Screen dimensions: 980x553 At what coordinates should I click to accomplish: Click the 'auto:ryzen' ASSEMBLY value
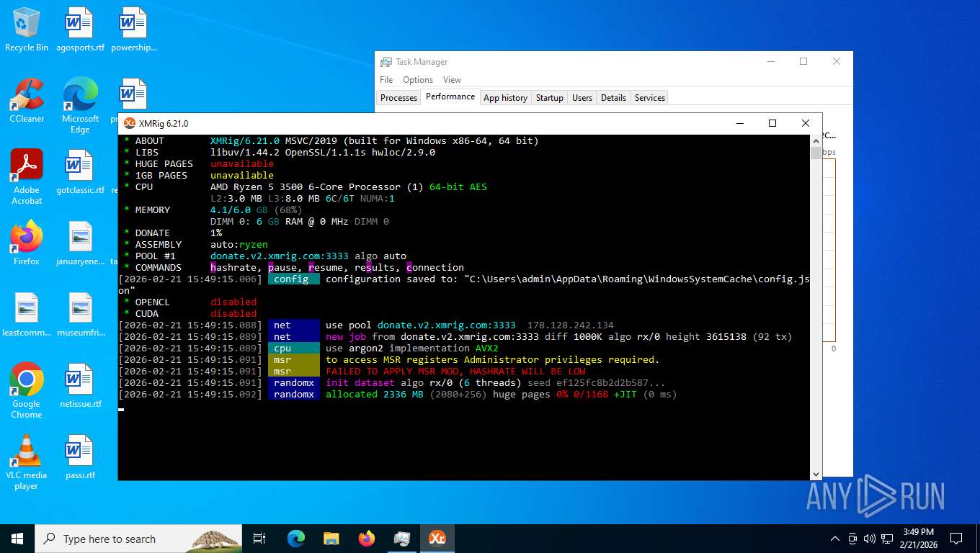(239, 245)
